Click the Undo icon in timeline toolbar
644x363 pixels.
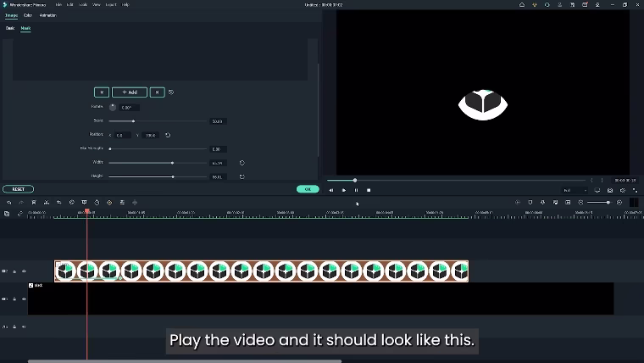click(x=8, y=202)
